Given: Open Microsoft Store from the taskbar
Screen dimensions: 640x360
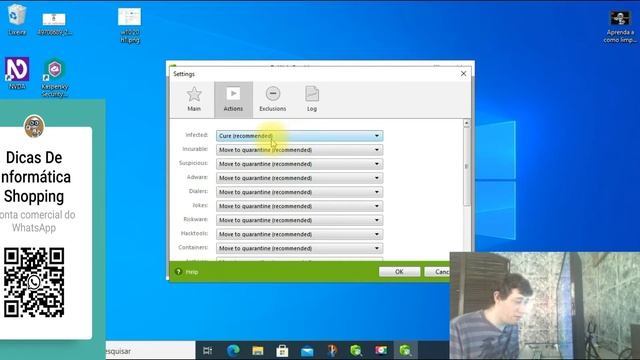Looking at the screenshot, I should (282, 351).
